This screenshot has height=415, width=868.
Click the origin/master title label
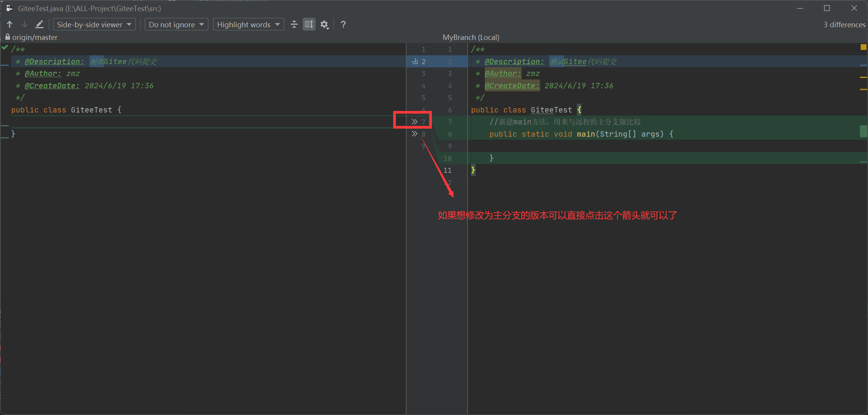click(x=35, y=37)
